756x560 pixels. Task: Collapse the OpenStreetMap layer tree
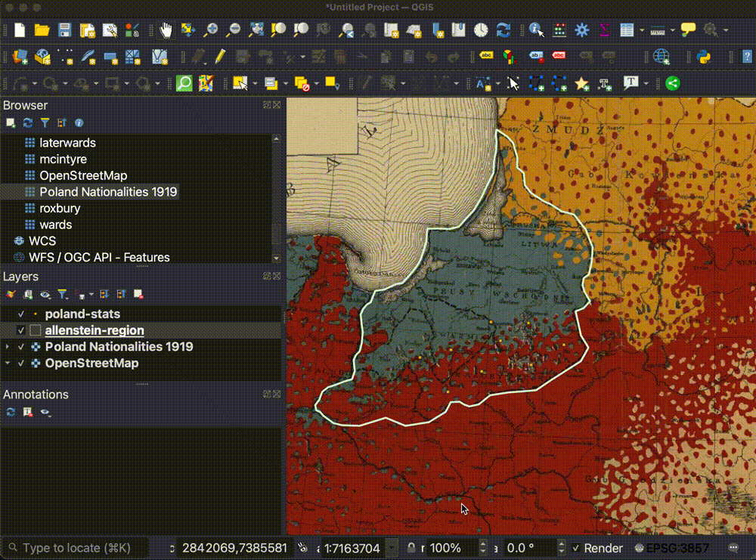click(x=8, y=364)
